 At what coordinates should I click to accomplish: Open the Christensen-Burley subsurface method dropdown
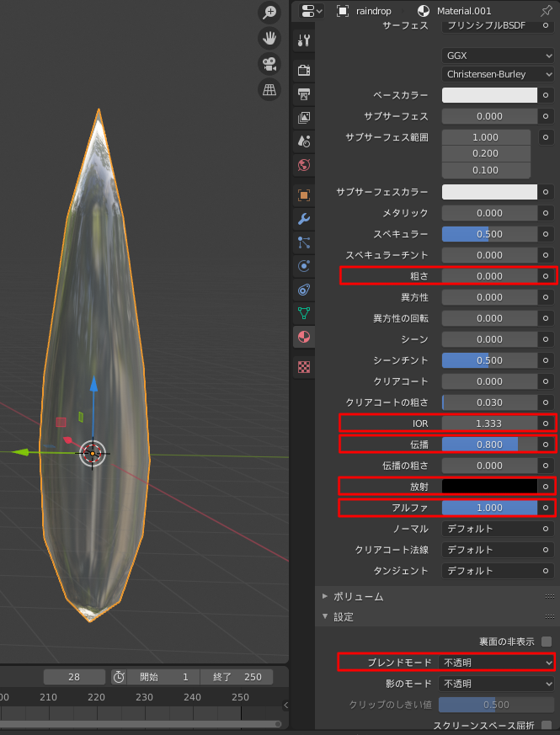498,74
